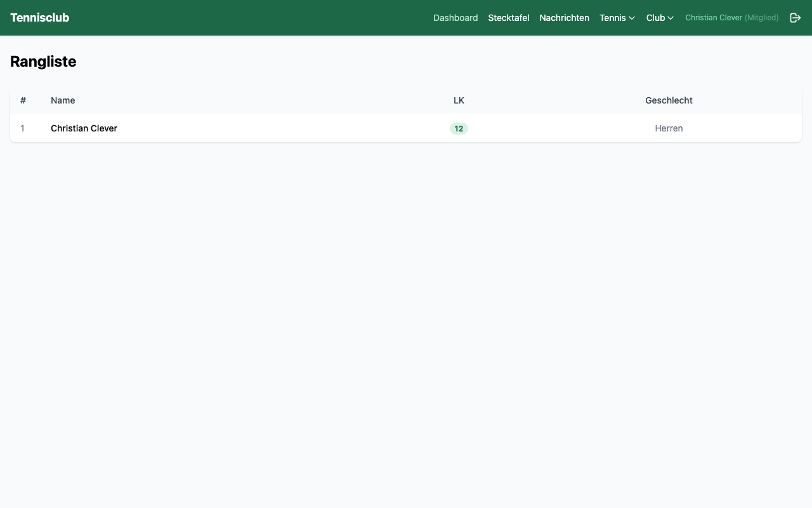Click the LK column header
The image size is (812, 508).
click(x=459, y=100)
